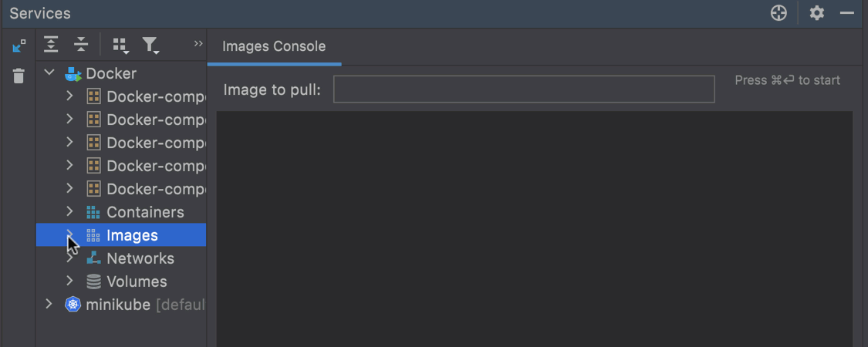This screenshot has height=347, width=868.
Task: Expand the Containers node
Action: point(69,212)
